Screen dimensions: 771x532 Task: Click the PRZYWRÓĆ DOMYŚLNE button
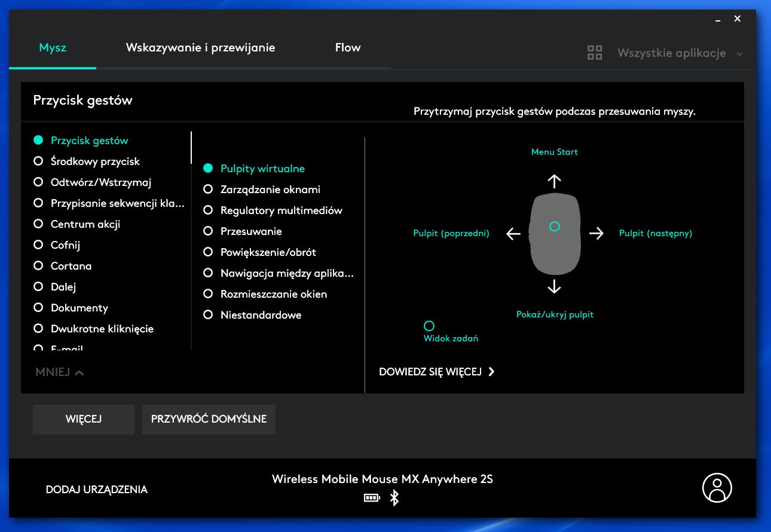pos(208,419)
